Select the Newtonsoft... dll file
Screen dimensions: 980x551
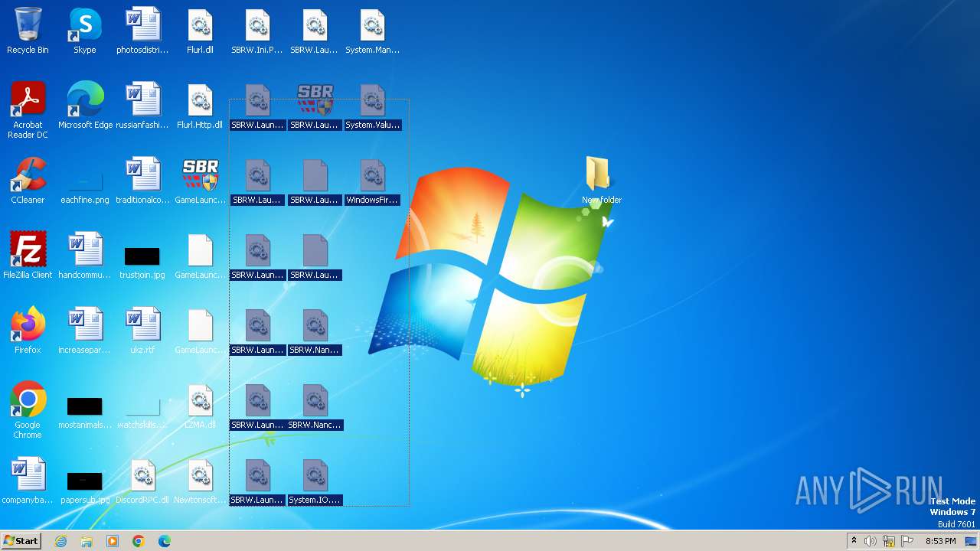[x=200, y=481]
